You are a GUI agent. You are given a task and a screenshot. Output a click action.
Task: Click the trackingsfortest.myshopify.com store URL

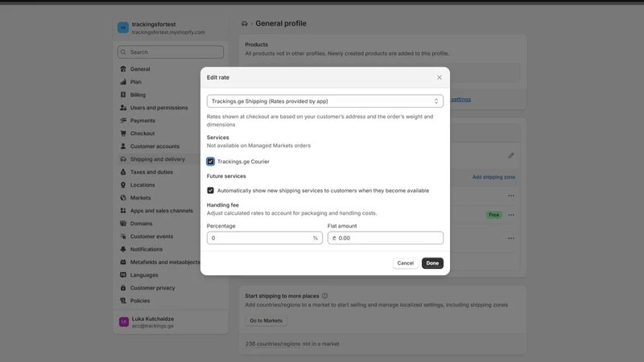coord(168,32)
